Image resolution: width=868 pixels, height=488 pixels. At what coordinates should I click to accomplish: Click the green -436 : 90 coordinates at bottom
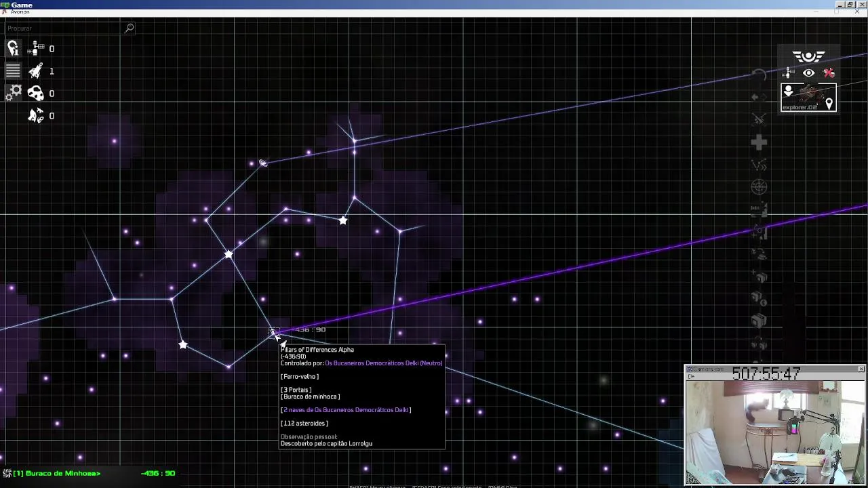(158, 473)
